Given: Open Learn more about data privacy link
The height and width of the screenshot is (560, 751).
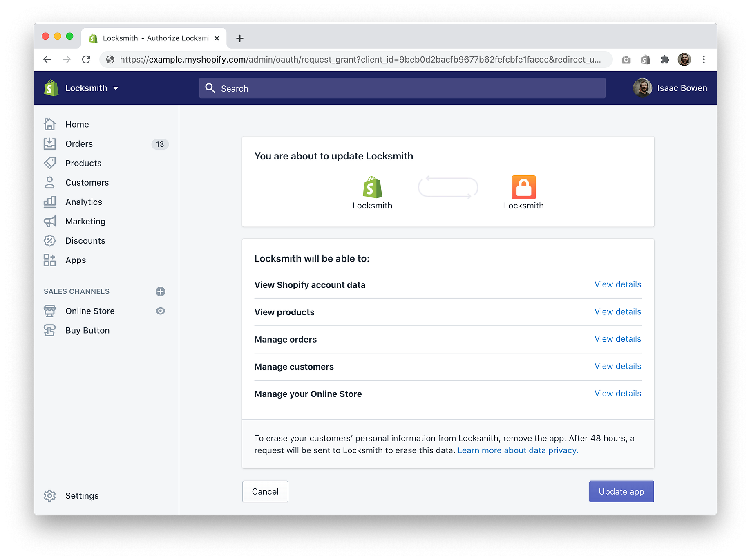Looking at the screenshot, I should (x=518, y=450).
